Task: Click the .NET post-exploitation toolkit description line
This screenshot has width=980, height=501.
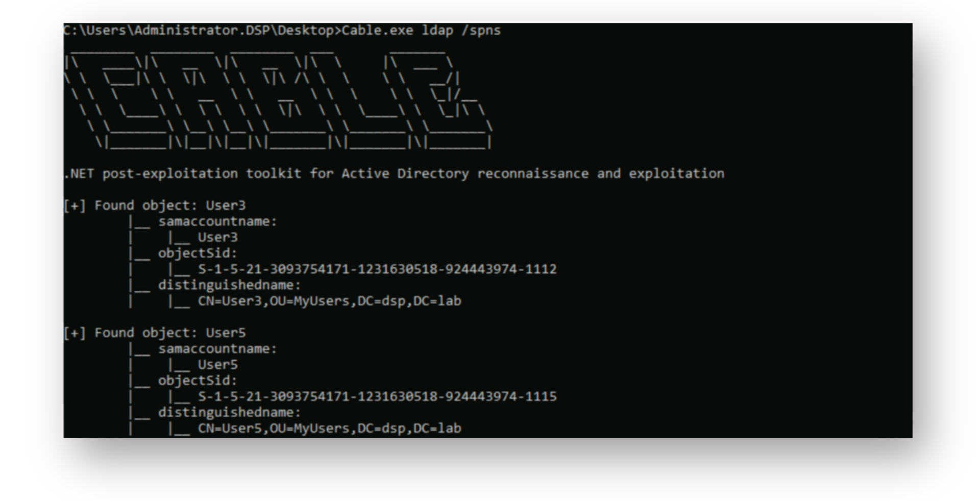Action: 394,174
